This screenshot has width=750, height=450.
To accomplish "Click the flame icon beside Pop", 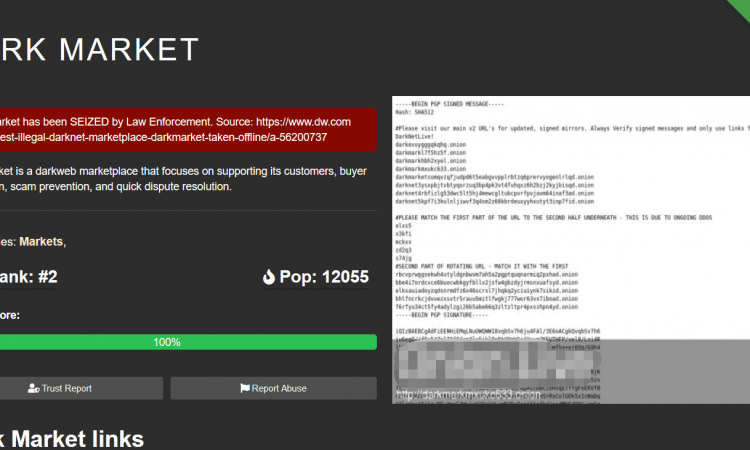I will (269, 277).
